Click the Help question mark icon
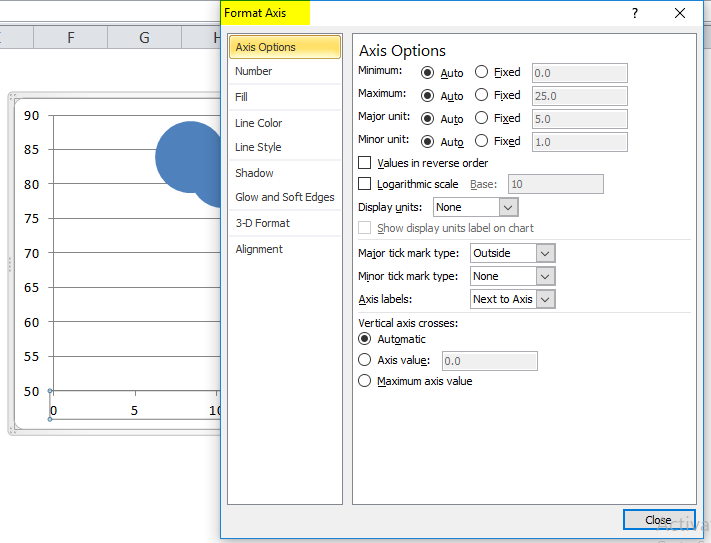 click(635, 13)
